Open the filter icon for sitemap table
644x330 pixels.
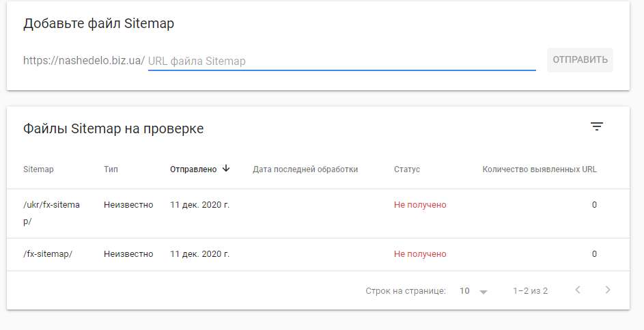(x=596, y=126)
